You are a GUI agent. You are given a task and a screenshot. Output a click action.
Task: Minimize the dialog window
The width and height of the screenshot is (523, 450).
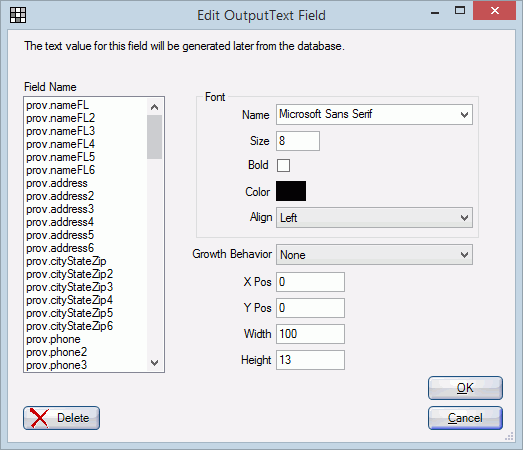pyautogui.click(x=435, y=12)
